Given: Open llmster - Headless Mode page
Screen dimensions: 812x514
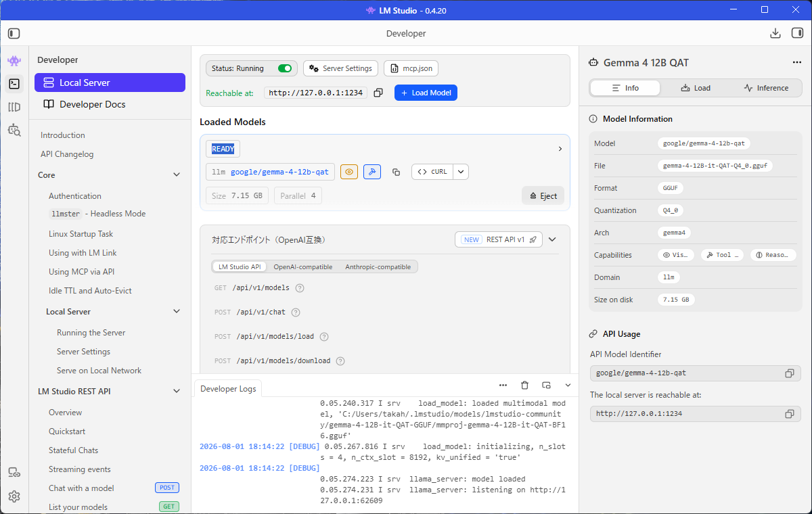Looking at the screenshot, I should click(x=97, y=214).
